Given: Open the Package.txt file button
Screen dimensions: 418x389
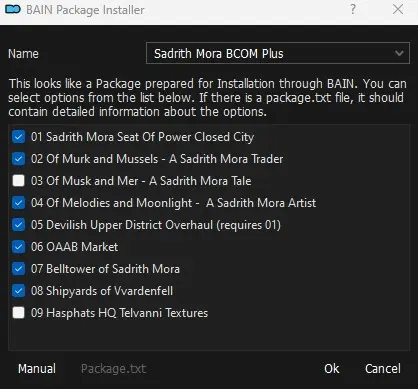Looking at the screenshot, I should click(x=113, y=369).
